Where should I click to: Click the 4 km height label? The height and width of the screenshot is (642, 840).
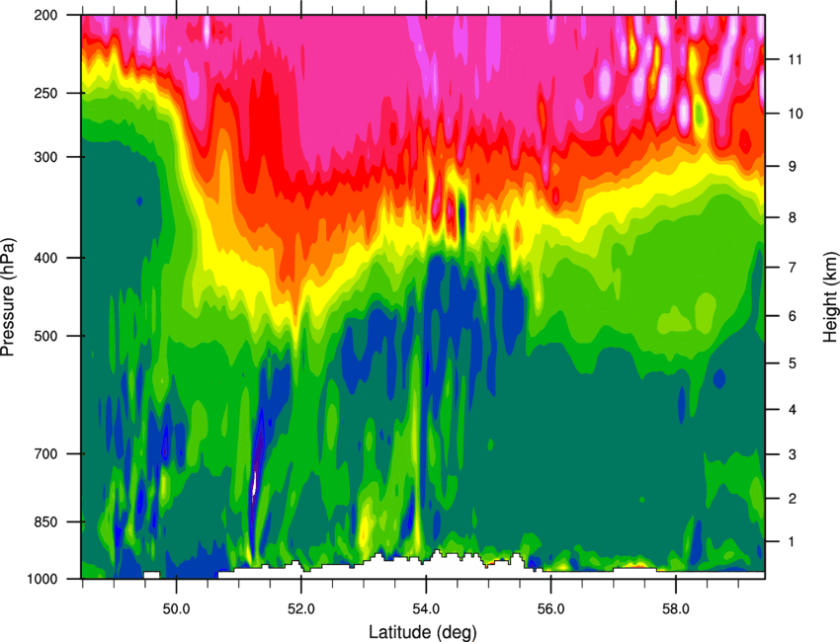[x=793, y=410]
